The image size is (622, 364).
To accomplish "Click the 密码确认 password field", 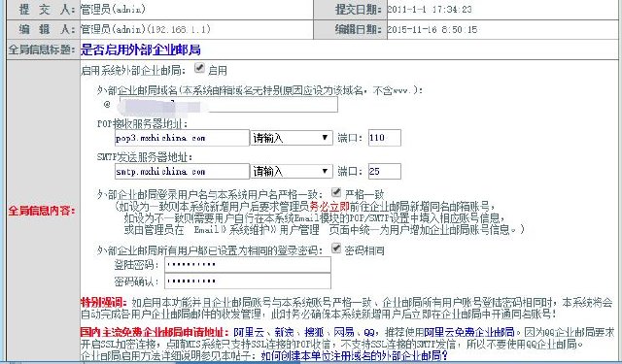I will coord(248,281).
